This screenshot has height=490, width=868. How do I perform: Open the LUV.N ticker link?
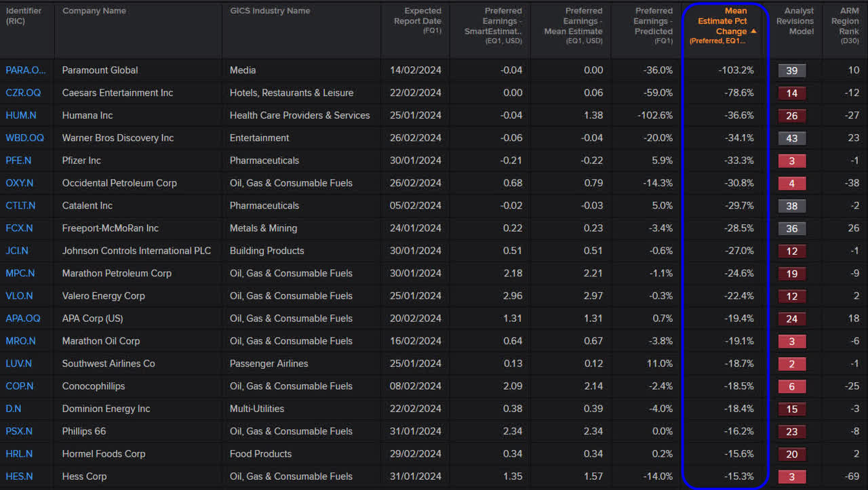[x=18, y=364]
